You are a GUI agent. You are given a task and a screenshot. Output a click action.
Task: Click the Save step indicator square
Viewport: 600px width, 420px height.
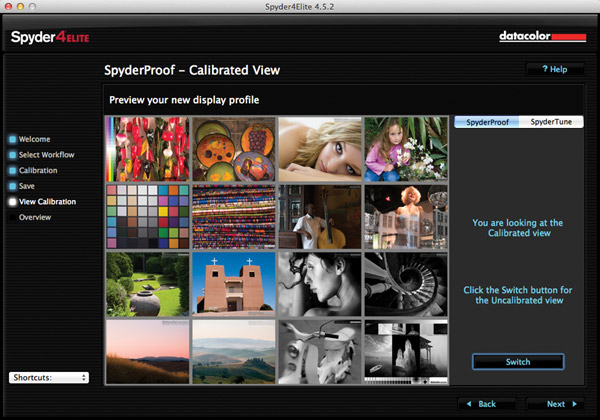[x=13, y=186]
